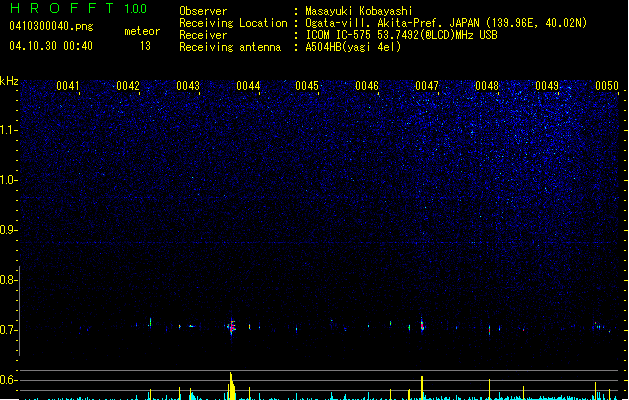This screenshot has height=400, width=629.
Task: Click the tallest yellow intensity peak near 0044
Action: pyautogui.click(x=231, y=386)
